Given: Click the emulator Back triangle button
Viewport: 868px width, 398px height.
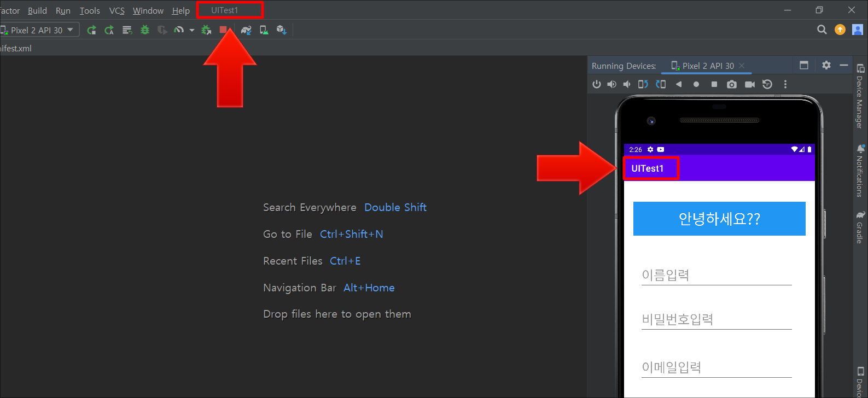Looking at the screenshot, I should (x=679, y=84).
